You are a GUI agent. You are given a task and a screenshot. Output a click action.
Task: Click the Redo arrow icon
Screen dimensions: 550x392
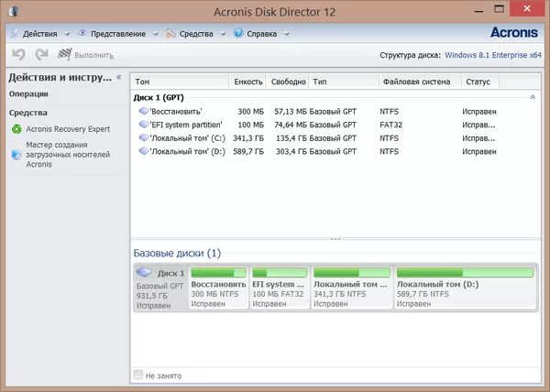[x=40, y=55]
